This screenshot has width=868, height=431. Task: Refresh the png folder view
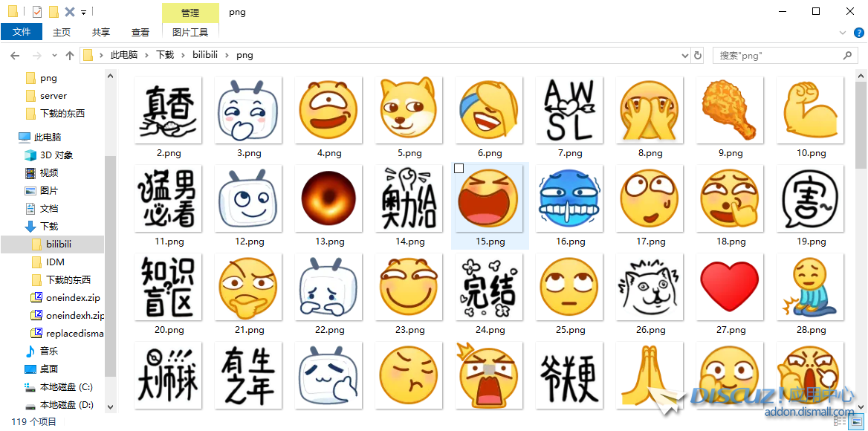(698, 55)
